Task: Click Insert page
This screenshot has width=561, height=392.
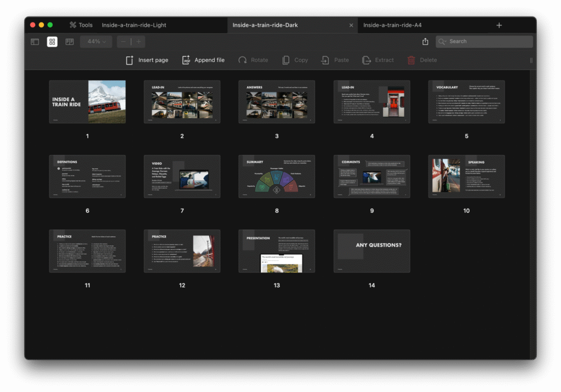Action: [x=147, y=60]
